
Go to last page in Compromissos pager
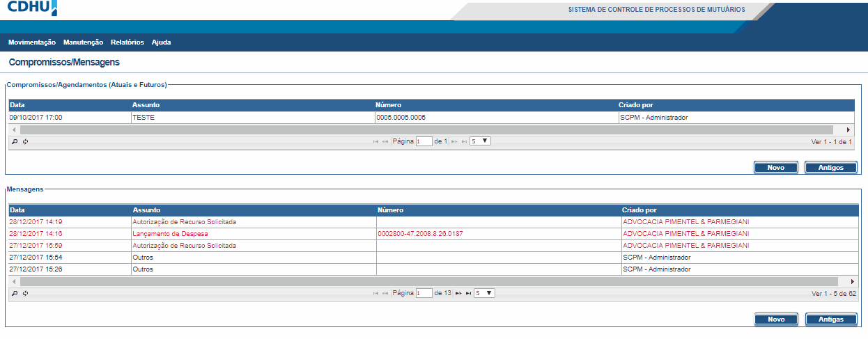pos(464,141)
